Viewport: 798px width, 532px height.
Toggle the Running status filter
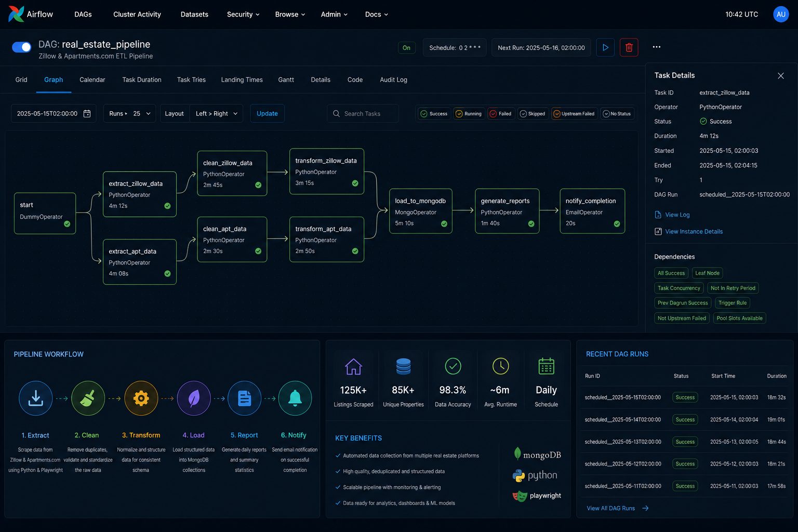(469, 114)
